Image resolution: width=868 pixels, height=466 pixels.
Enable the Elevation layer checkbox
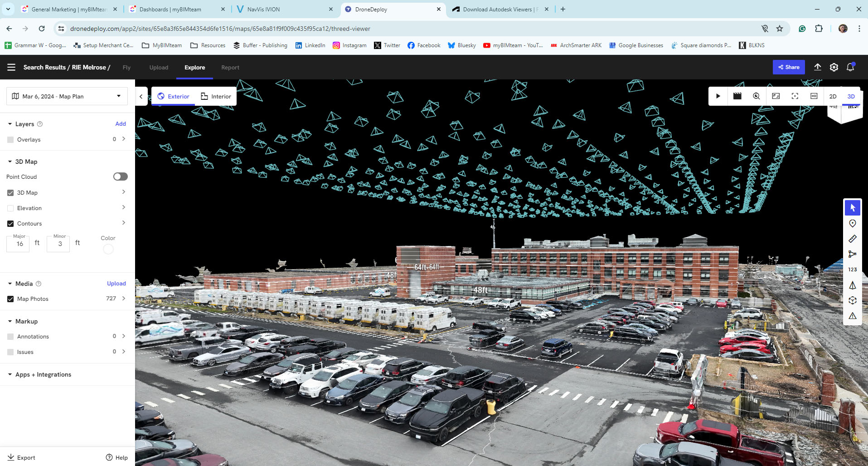10,208
